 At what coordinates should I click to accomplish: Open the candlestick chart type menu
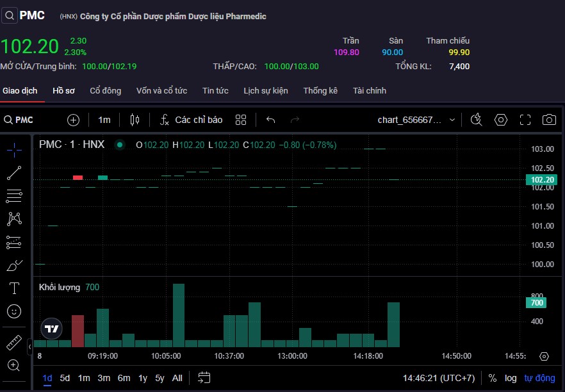(135, 120)
